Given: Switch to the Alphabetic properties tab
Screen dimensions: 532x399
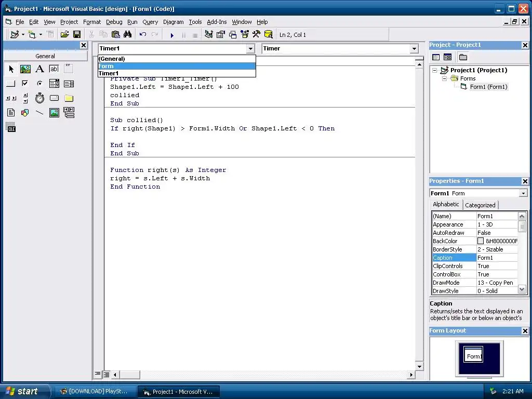Looking at the screenshot, I should click(446, 204).
